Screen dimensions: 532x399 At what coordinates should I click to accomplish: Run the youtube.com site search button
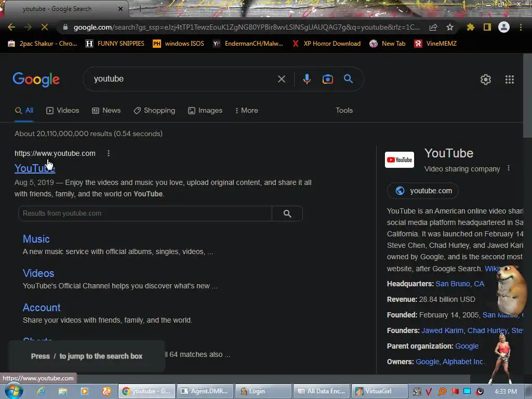pos(287,214)
